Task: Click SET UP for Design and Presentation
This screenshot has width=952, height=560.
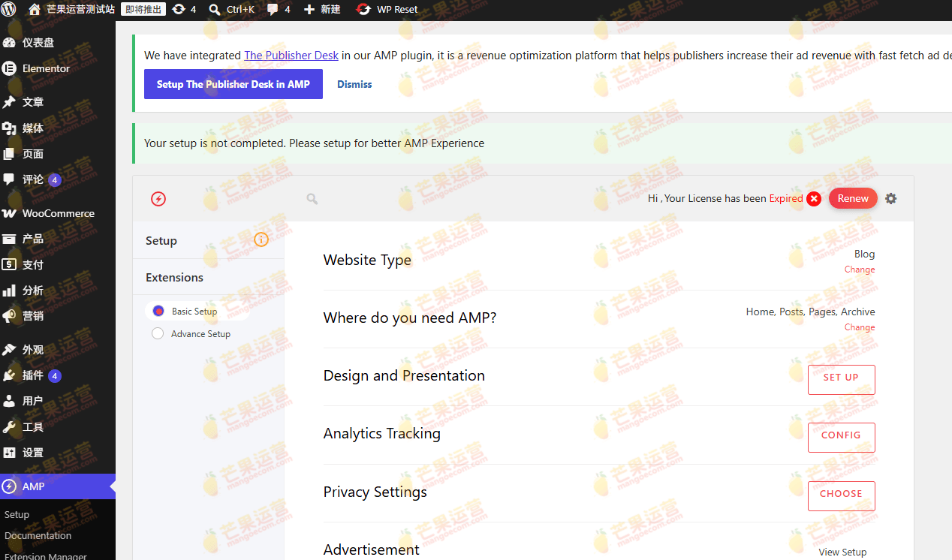Action: click(x=841, y=379)
